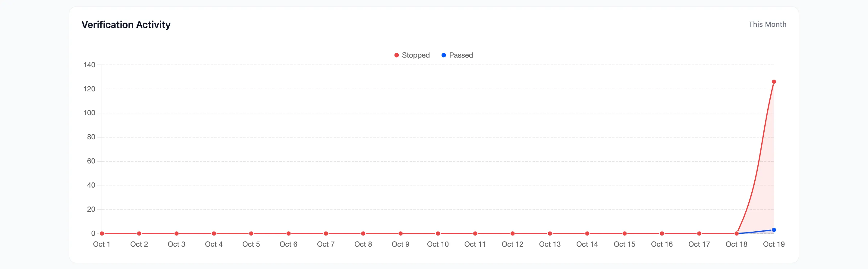Toggle the Stopped series in the legend

coord(412,55)
